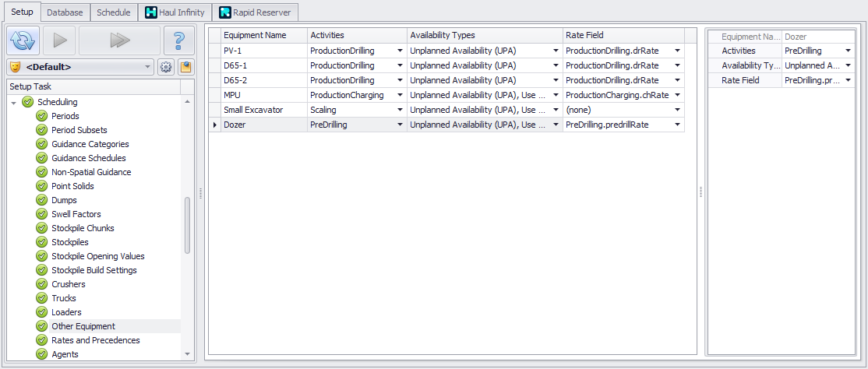Open the Rapid Reserver tab

click(x=256, y=12)
